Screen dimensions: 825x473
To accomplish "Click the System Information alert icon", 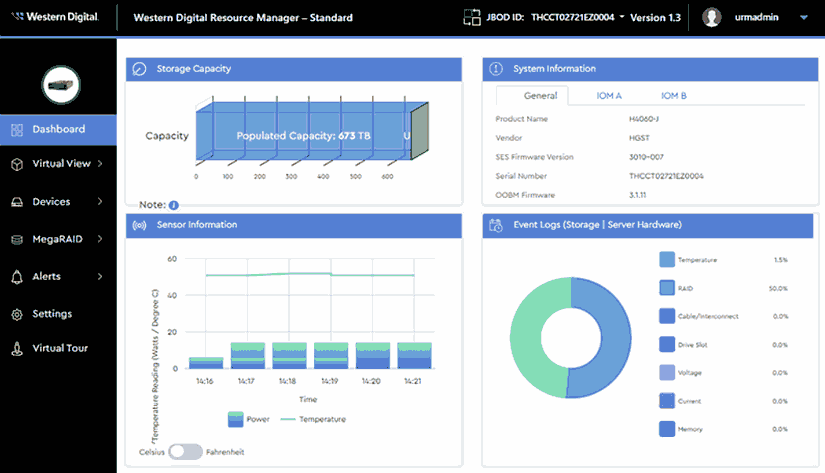I will (496, 69).
